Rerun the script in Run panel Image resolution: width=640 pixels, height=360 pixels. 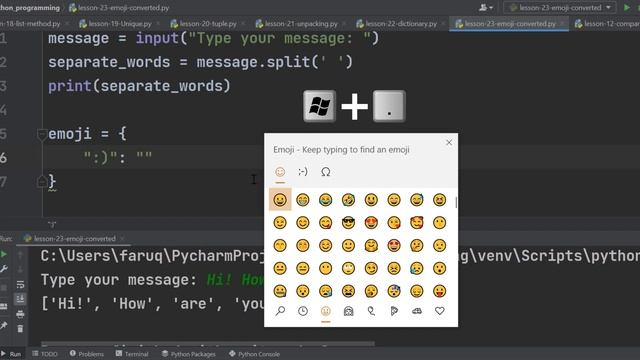coord(4,254)
